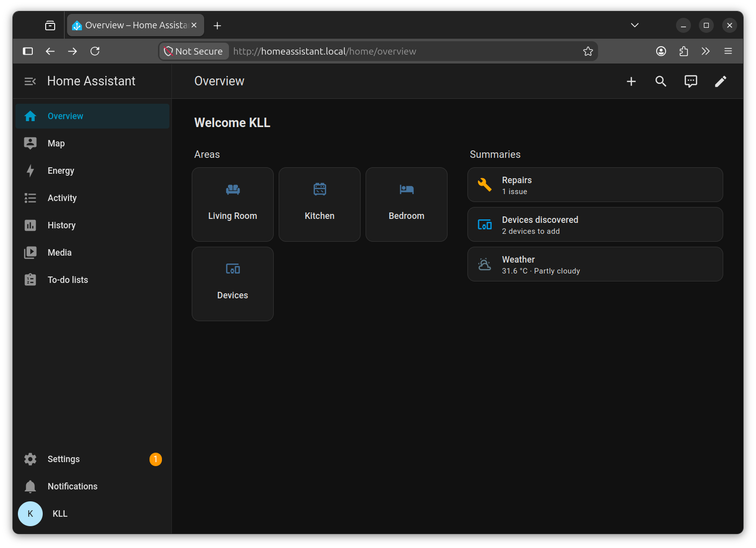Open the Repairs summary card
Screen dimensions: 756x548
click(595, 185)
